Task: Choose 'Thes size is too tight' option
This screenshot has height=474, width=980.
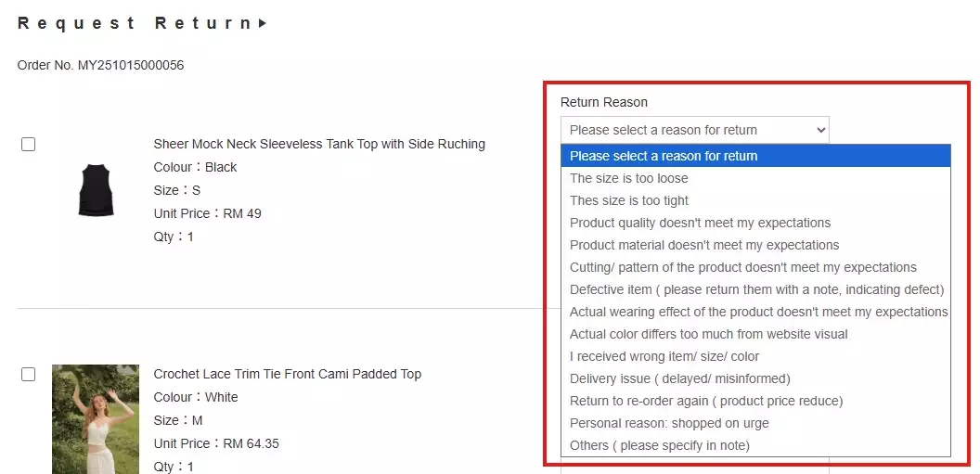Action: pos(629,200)
